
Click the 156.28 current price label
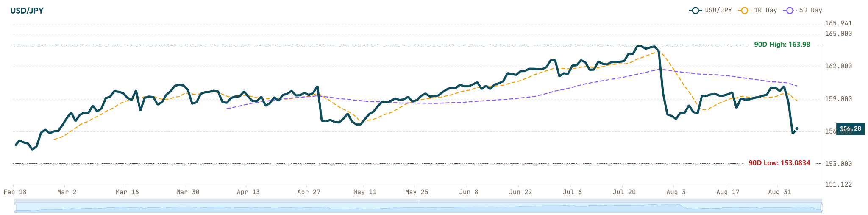[x=850, y=128]
